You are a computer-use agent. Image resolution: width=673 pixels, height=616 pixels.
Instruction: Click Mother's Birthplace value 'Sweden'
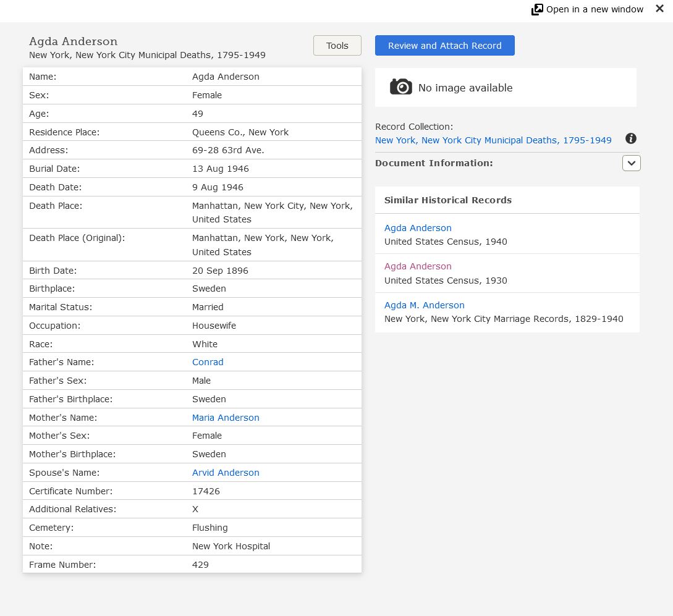pyautogui.click(x=209, y=454)
